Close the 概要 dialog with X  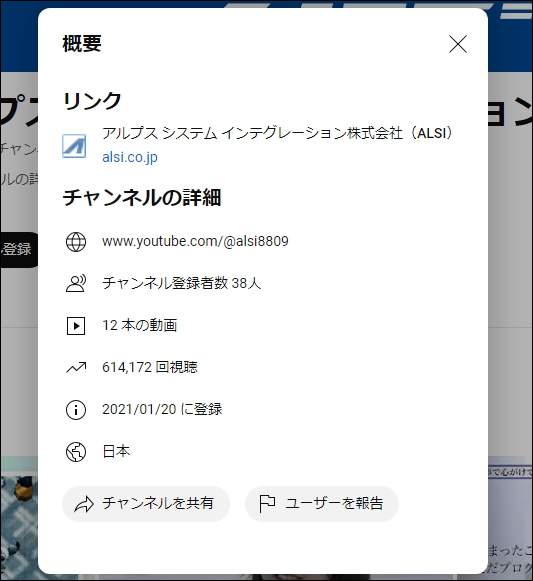[458, 44]
